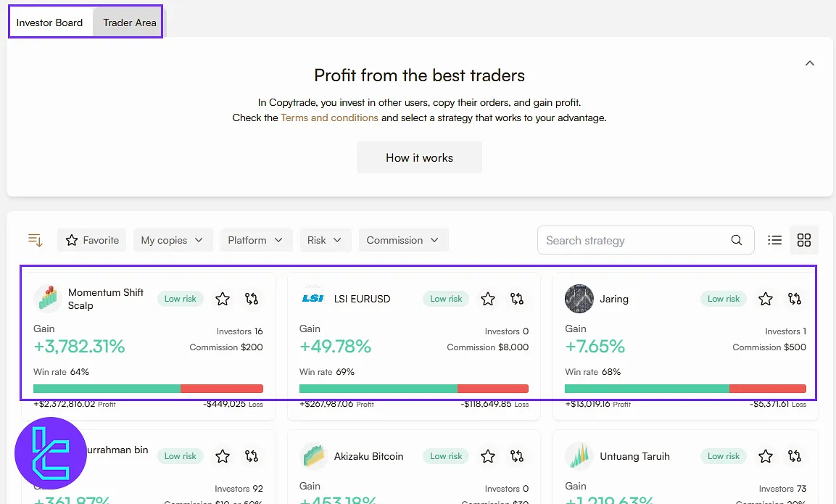Click copy icon on Akizaku Bitcoin card
The image size is (836, 504).
(517, 456)
